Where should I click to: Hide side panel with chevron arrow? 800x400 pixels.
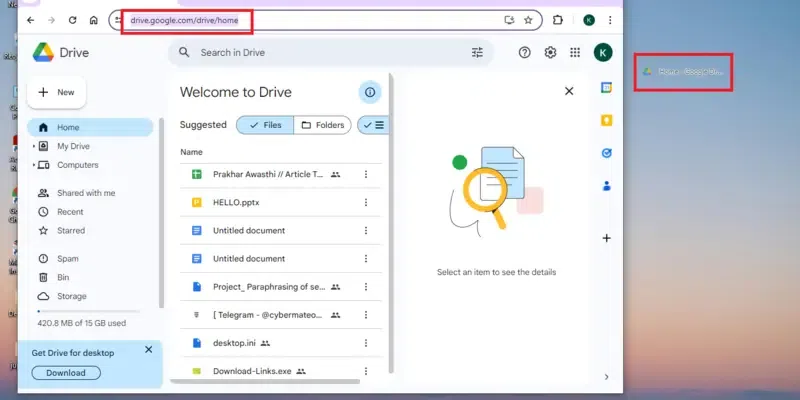pyautogui.click(x=606, y=377)
